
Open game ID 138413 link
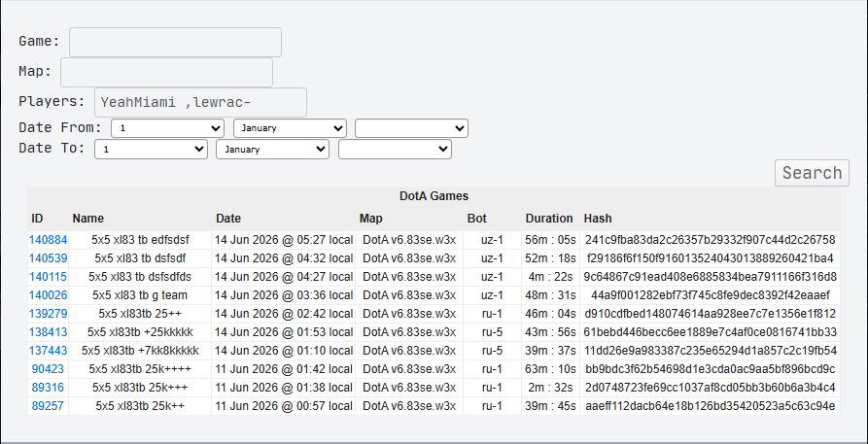pyautogui.click(x=49, y=332)
